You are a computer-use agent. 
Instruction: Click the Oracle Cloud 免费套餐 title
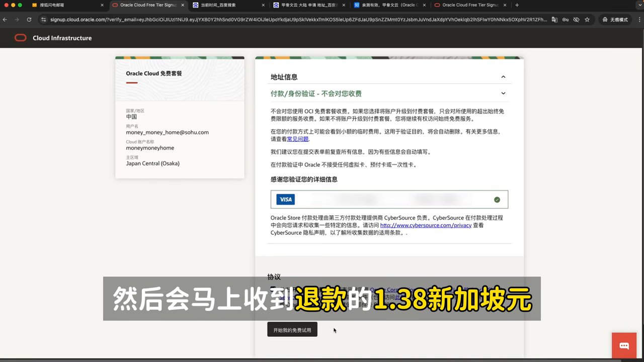pos(154,73)
